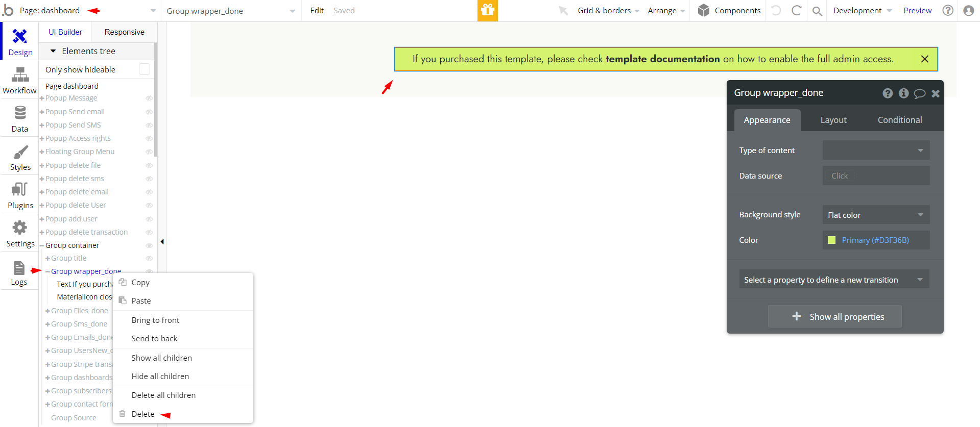The width and height of the screenshot is (980, 427).
Task: Toggle visibility of Popup Access rights
Action: pos(149,138)
